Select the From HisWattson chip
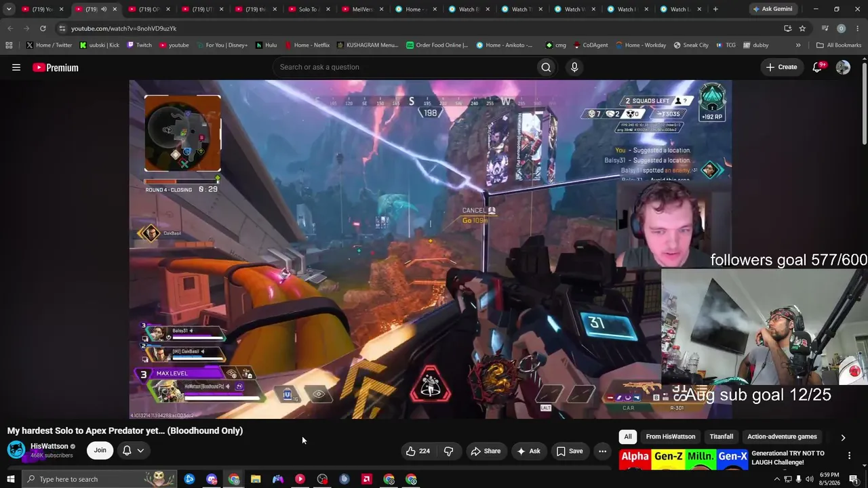Image resolution: width=868 pixels, height=488 pixels. (x=671, y=437)
